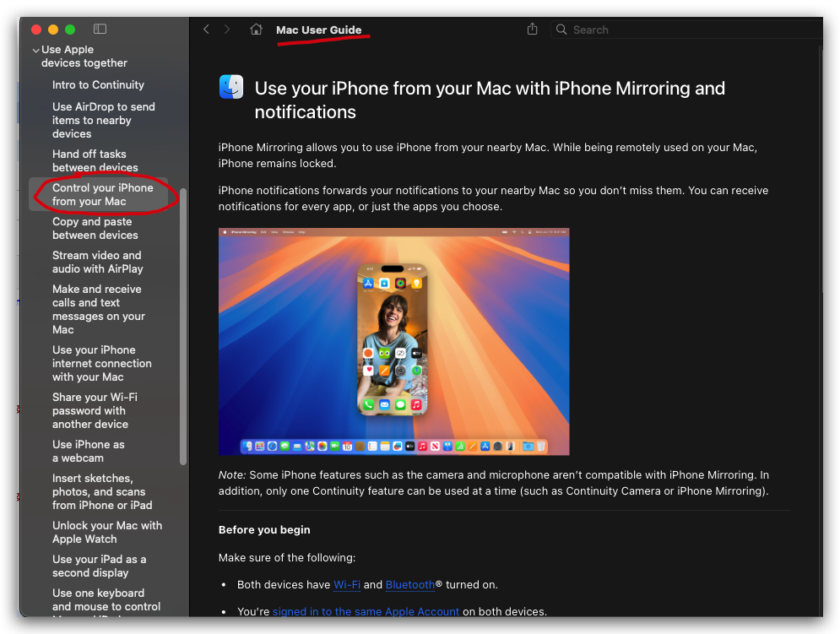The height and width of the screenshot is (634, 840).
Task: Open Use iPhone as a webcam
Action: (88, 451)
